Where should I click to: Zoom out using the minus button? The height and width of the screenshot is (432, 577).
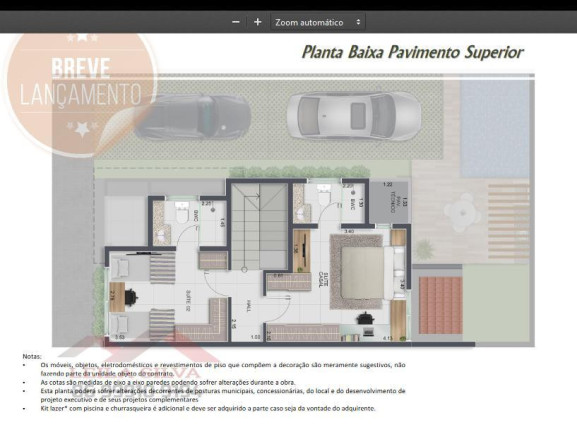coord(236,22)
